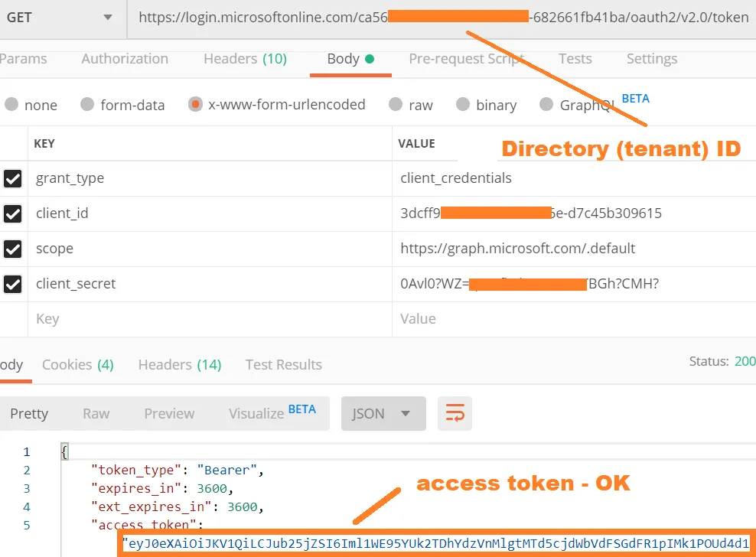The width and height of the screenshot is (756, 557).
Task: Click the client_id value cell
Action: click(x=574, y=213)
